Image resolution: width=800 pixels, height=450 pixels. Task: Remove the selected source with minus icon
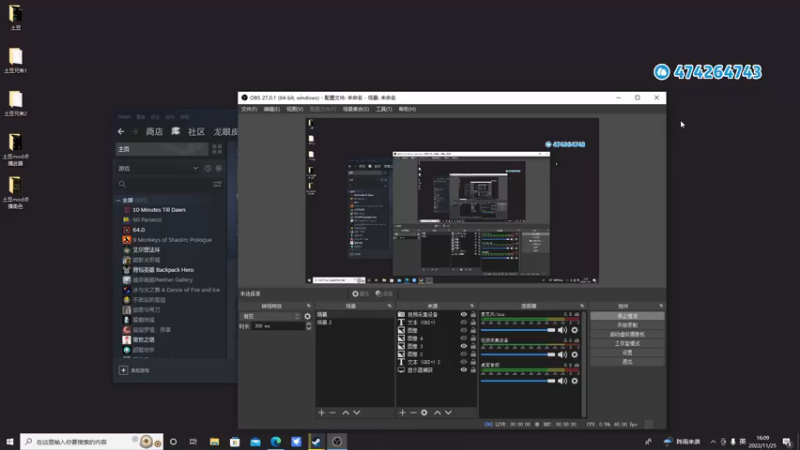413,412
